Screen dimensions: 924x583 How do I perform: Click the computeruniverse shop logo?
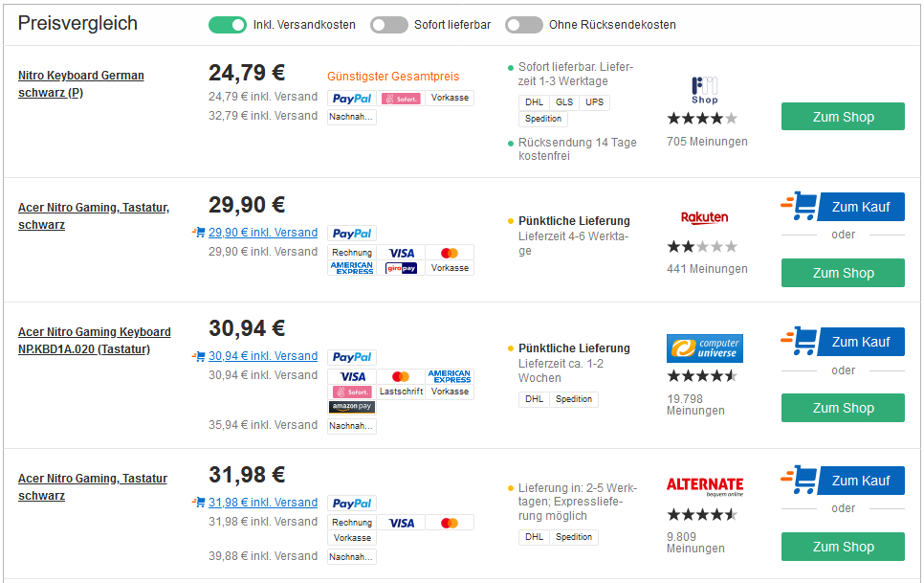tap(705, 348)
